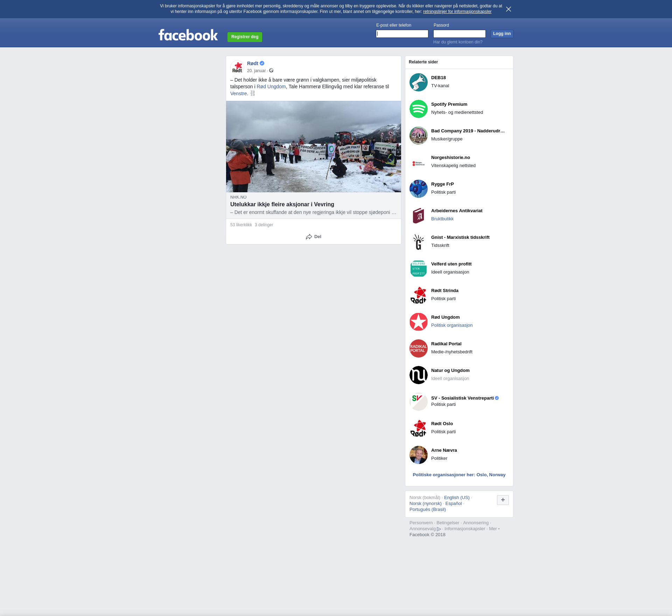672x616 pixels.
Task: Switch language to Norsk (nynorsk)
Action: pyautogui.click(x=426, y=504)
